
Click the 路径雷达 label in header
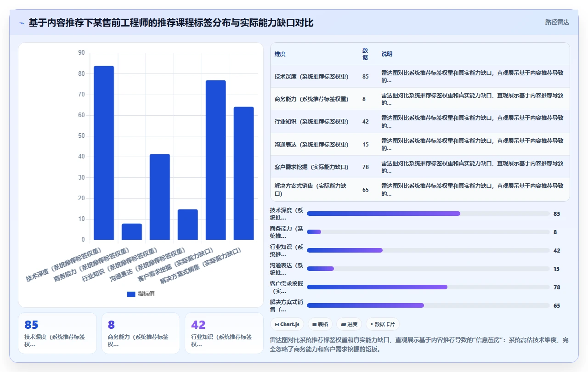557,22
